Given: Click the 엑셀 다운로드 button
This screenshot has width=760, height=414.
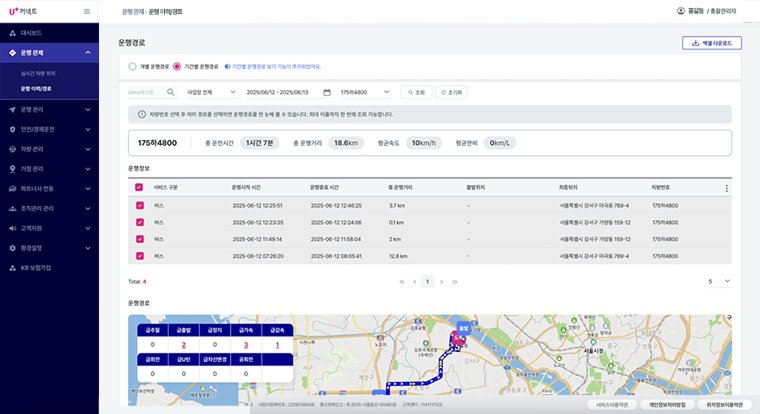Looking at the screenshot, I should coord(712,43).
